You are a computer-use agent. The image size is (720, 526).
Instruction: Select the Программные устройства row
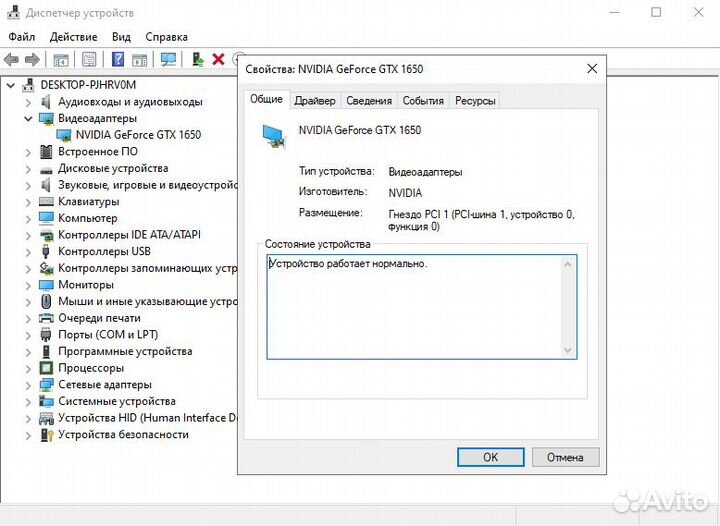[x=125, y=352]
